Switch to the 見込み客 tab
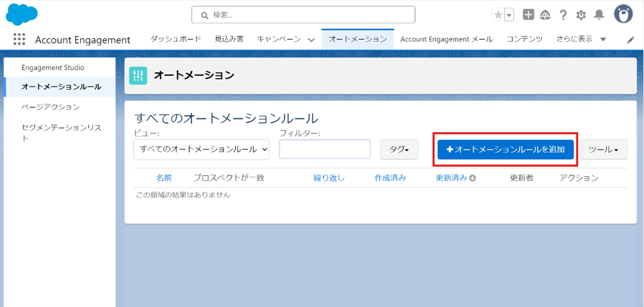This screenshot has width=644, height=307. 229,39
